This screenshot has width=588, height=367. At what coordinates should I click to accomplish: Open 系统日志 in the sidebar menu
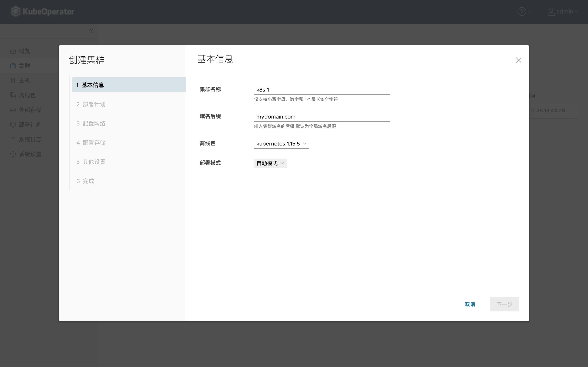[30, 139]
